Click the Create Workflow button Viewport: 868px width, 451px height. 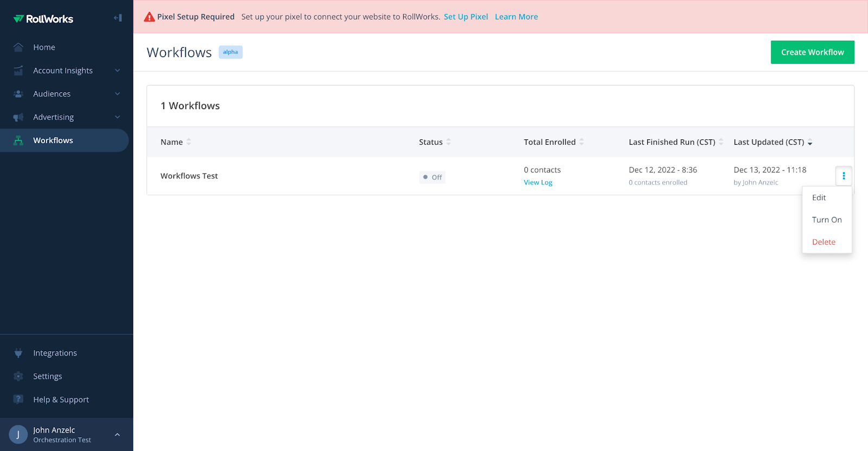point(812,52)
